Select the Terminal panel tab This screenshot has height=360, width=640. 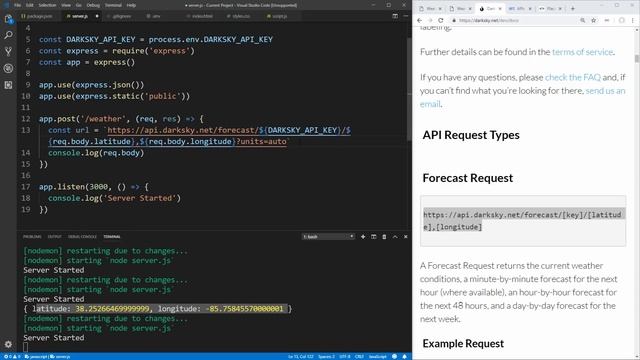coord(112,237)
